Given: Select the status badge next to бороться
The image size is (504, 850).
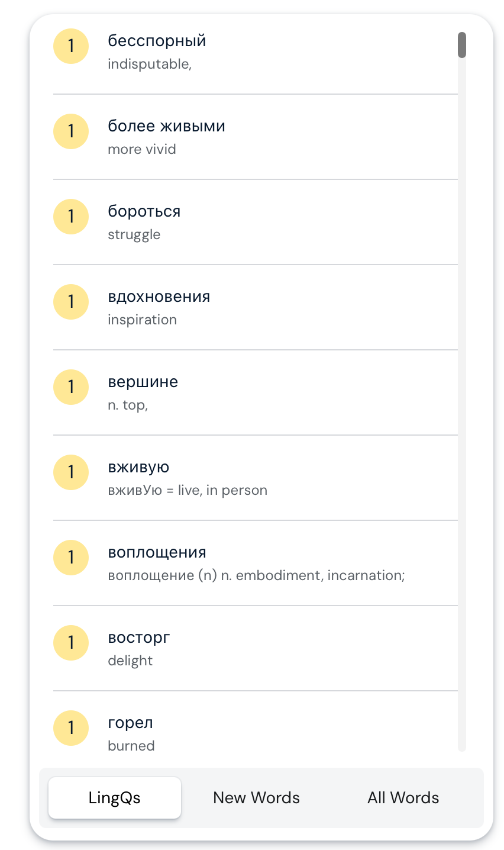Looking at the screenshot, I should (71, 216).
